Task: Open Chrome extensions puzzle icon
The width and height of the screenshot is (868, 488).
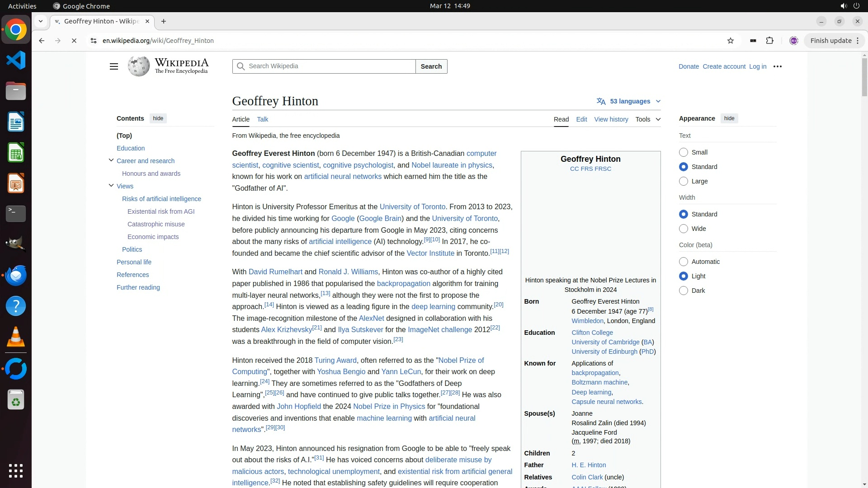Action: tap(769, 41)
